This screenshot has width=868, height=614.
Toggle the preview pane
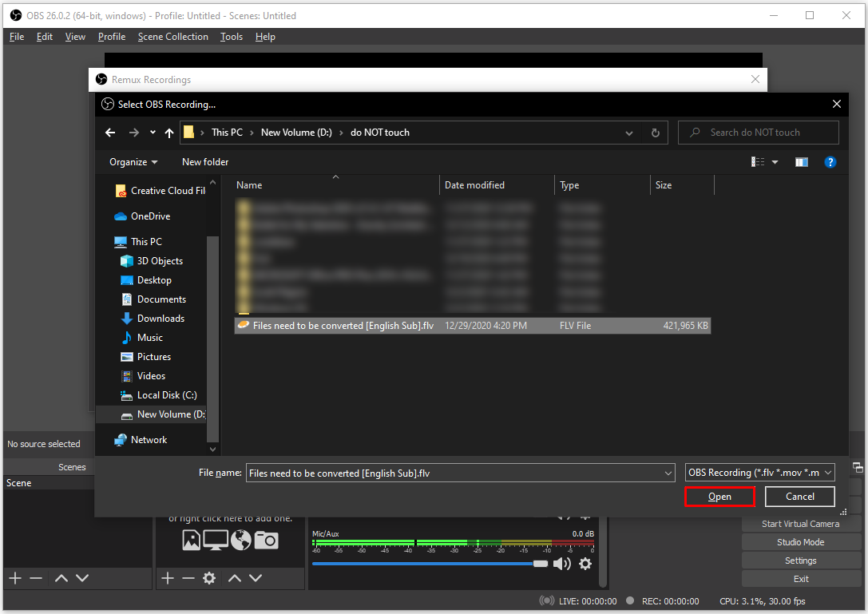[802, 161]
